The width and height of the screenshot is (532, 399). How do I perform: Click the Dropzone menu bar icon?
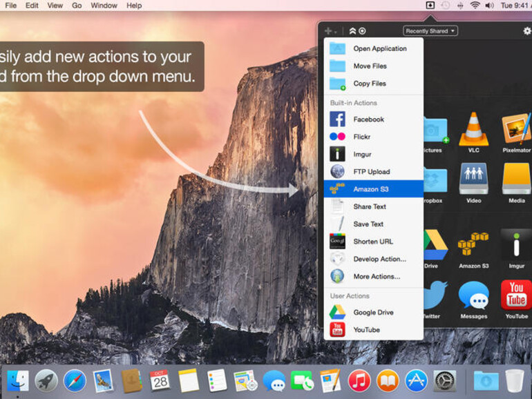click(x=430, y=6)
